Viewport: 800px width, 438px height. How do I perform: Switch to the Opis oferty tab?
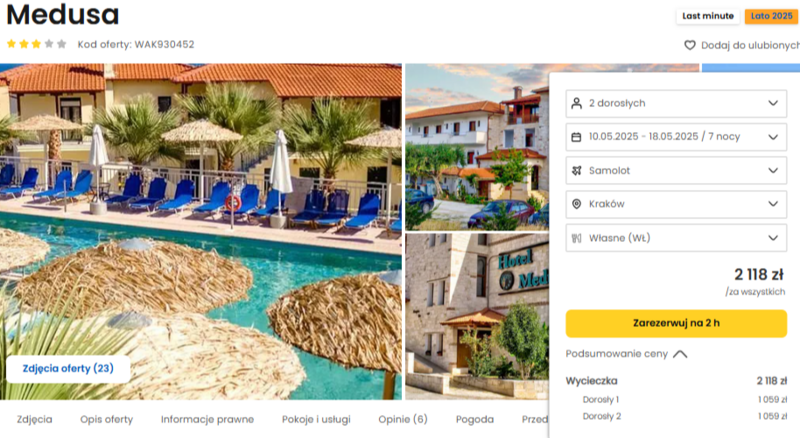pos(106,419)
